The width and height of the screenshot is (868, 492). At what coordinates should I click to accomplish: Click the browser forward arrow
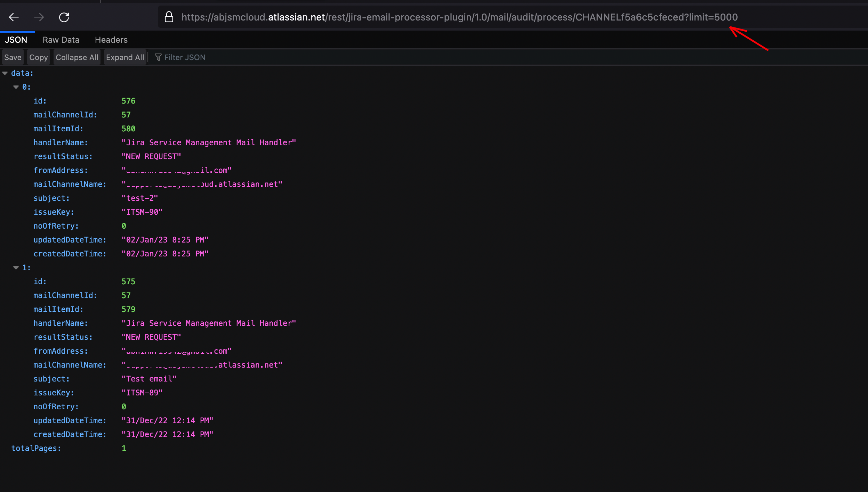pos(39,17)
